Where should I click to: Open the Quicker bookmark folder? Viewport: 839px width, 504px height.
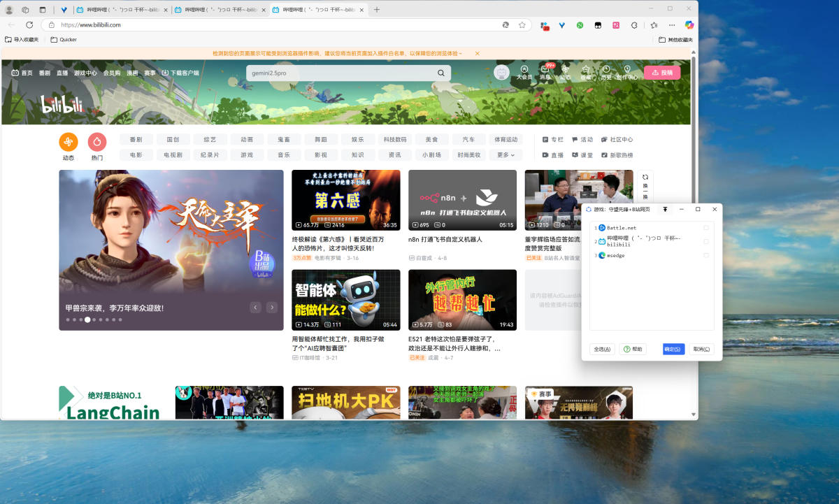pyautogui.click(x=64, y=40)
